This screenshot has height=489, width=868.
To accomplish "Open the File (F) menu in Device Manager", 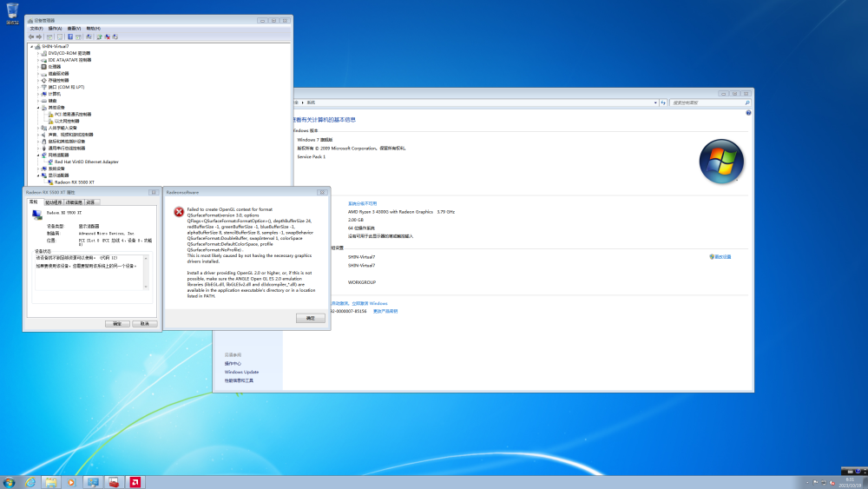I will pos(36,29).
